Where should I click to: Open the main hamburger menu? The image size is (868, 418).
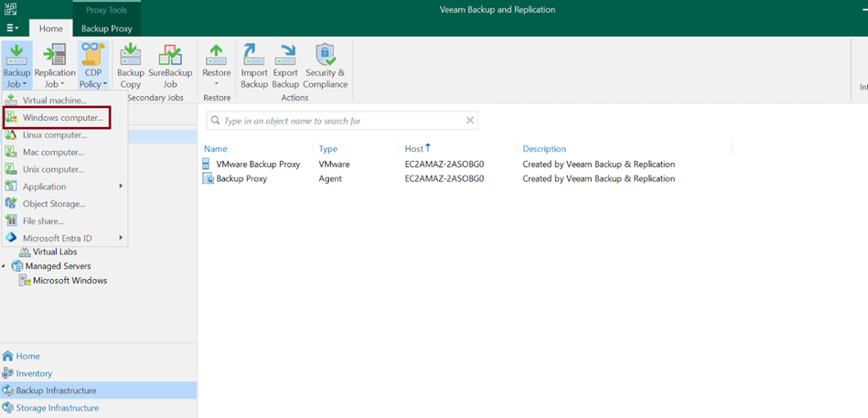pyautogui.click(x=13, y=27)
